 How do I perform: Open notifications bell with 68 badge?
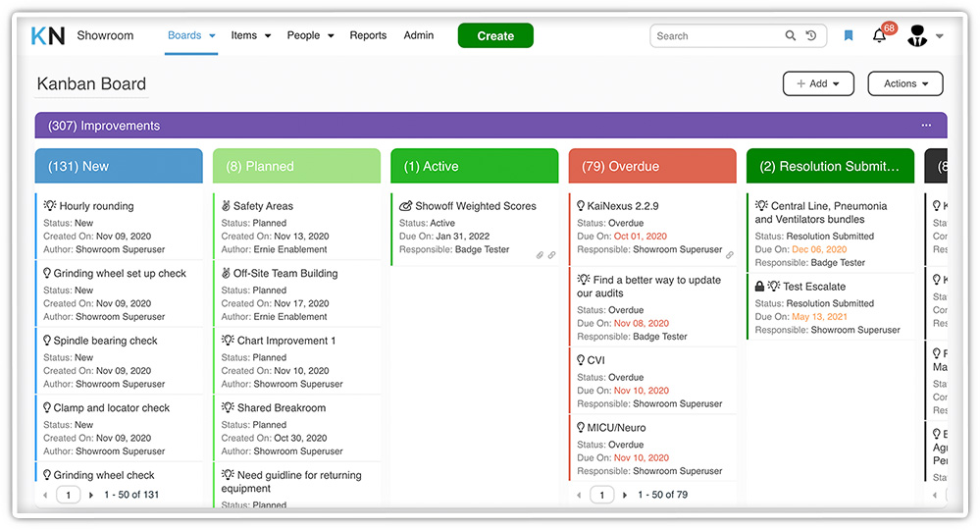click(879, 36)
